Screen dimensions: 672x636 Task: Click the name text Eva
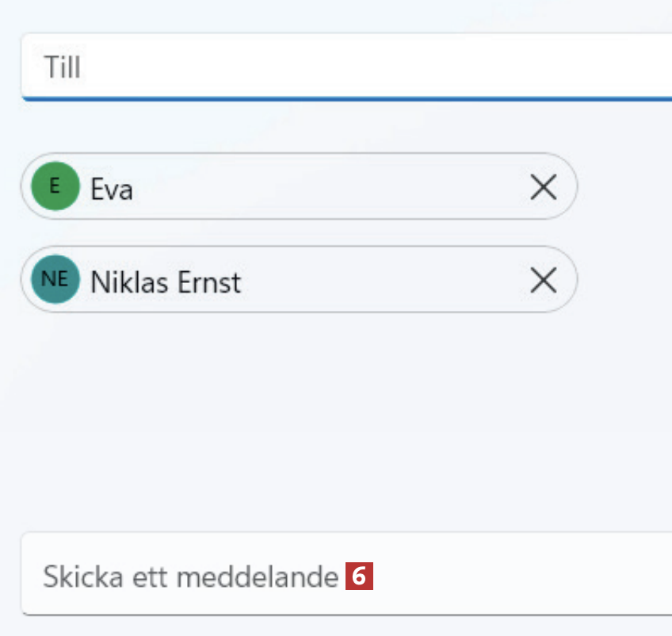pyautogui.click(x=112, y=189)
